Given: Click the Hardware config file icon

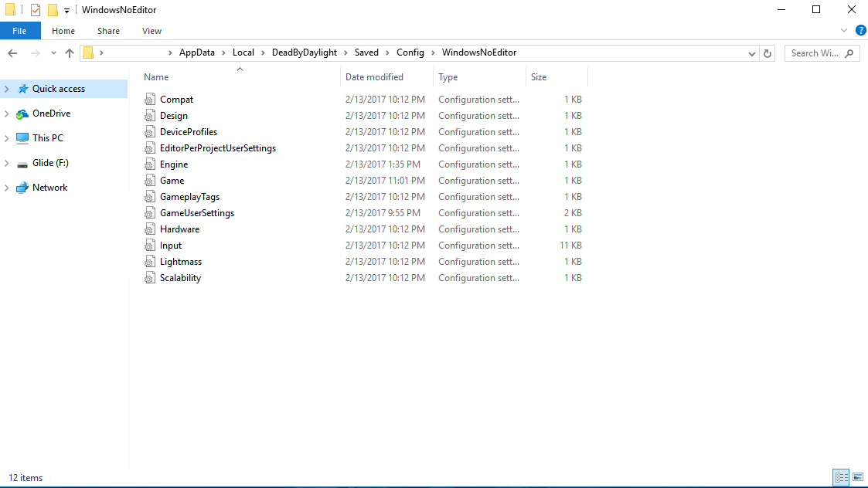Looking at the screenshot, I should tap(150, 229).
